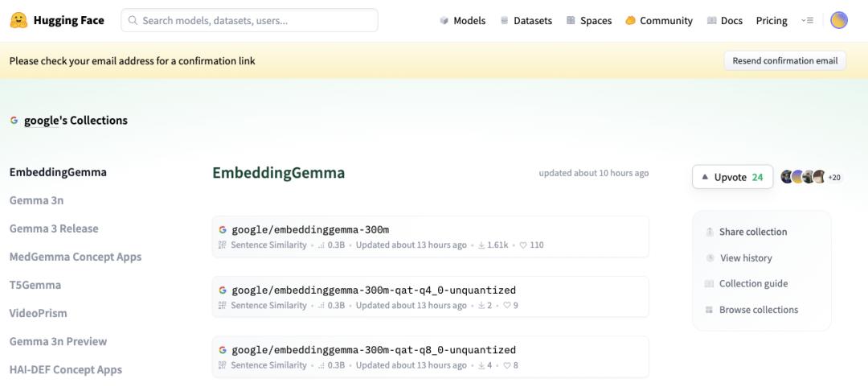Click the Hugging Face logo emoji
Screen dimensions: 868x391
tap(18, 20)
